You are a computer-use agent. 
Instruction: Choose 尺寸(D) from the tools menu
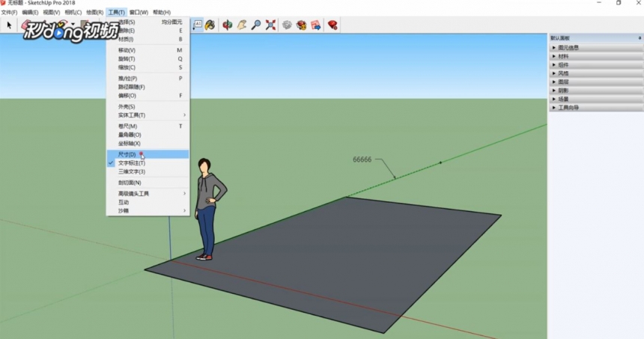(127, 154)
